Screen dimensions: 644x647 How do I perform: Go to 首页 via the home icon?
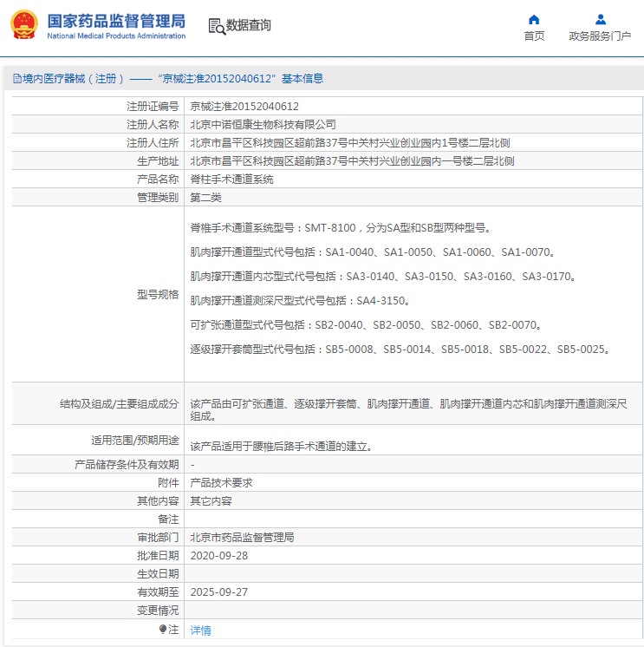click(534, 19)
